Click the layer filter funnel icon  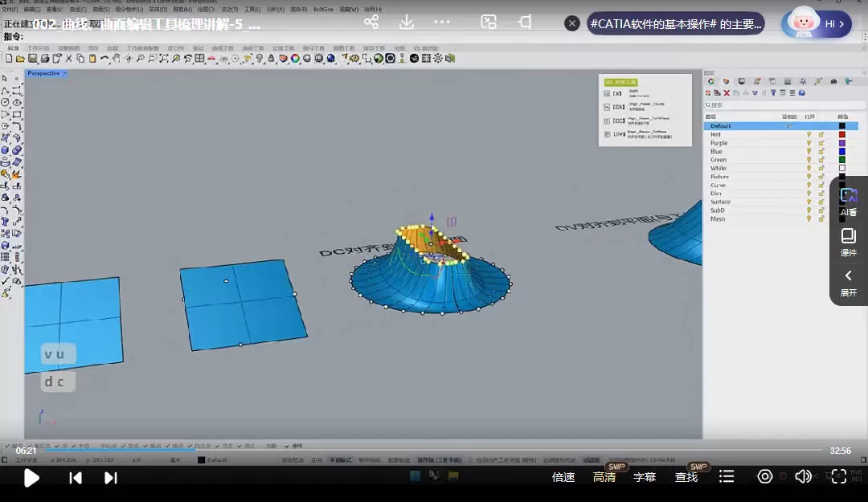pyautogui.click(x=773, y=93)
